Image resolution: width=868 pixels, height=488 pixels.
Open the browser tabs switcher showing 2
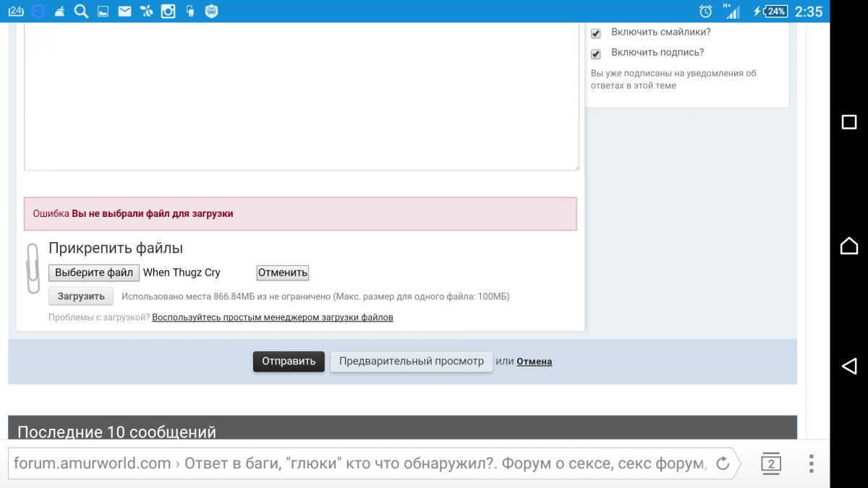771,463
